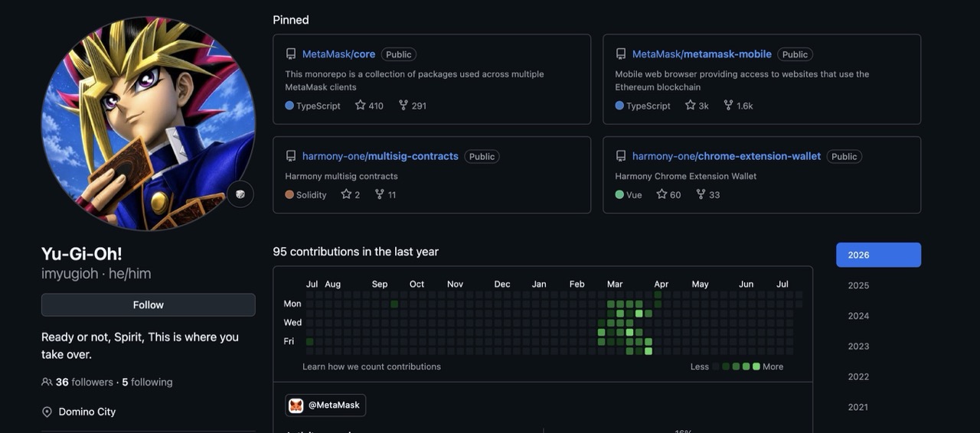
Task: Click the repo icon beside chrome-extension-wallet
Action: pos(621,156)
